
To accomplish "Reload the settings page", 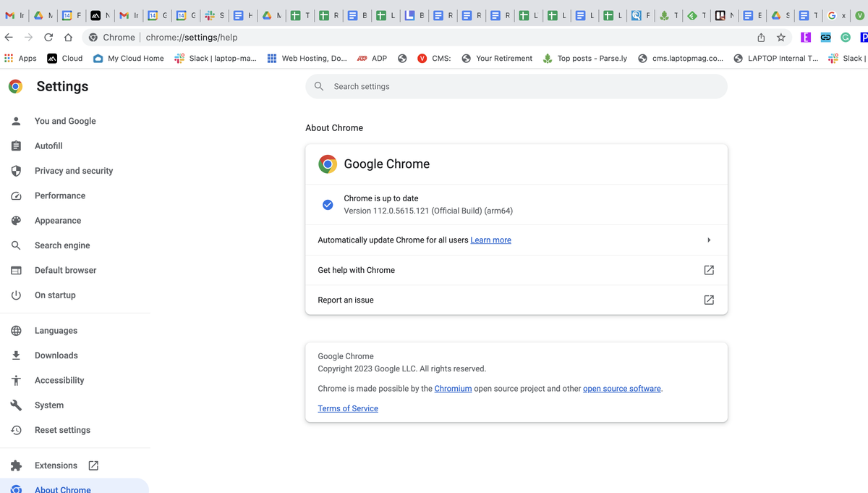I will point(48,37).
